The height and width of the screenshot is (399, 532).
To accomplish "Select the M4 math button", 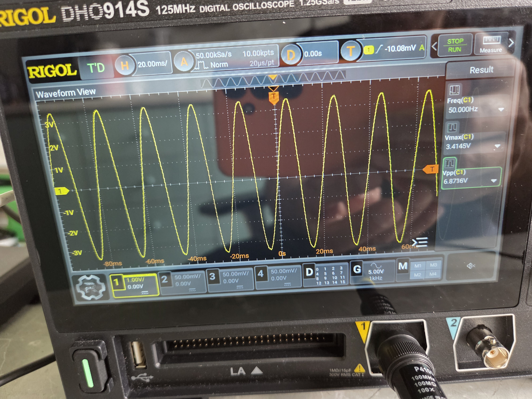I will [x=433, y=274].
